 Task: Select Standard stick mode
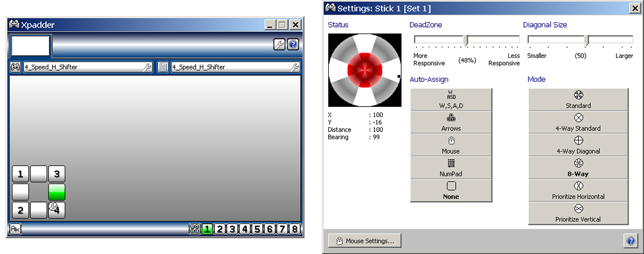click(x=578, y=99)
